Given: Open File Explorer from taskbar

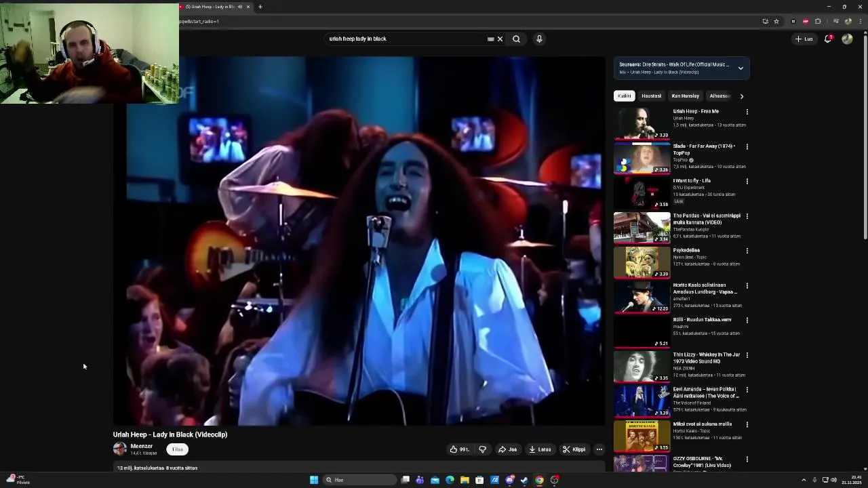Looking at the screenshot, I should coord(465,480).
